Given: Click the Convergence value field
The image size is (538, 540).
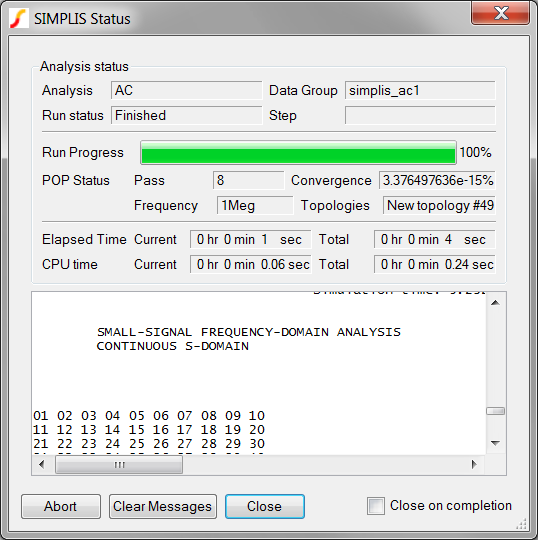Looking at the screenshot, I should 437,180.
